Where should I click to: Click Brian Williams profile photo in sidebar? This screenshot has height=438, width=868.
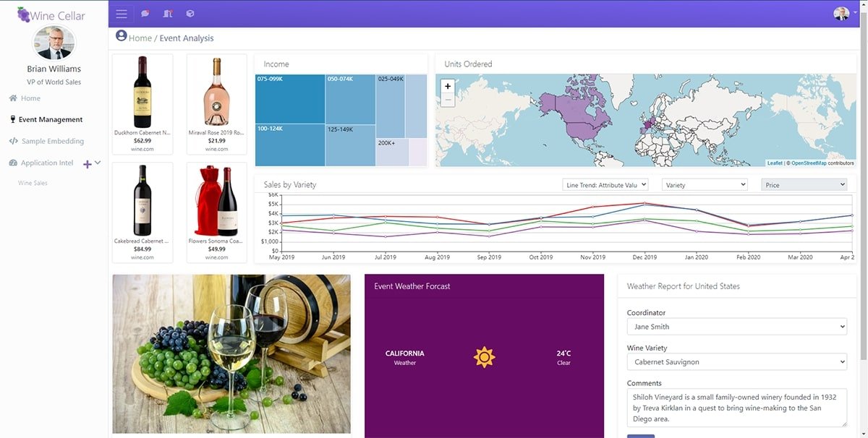[54, 43]
